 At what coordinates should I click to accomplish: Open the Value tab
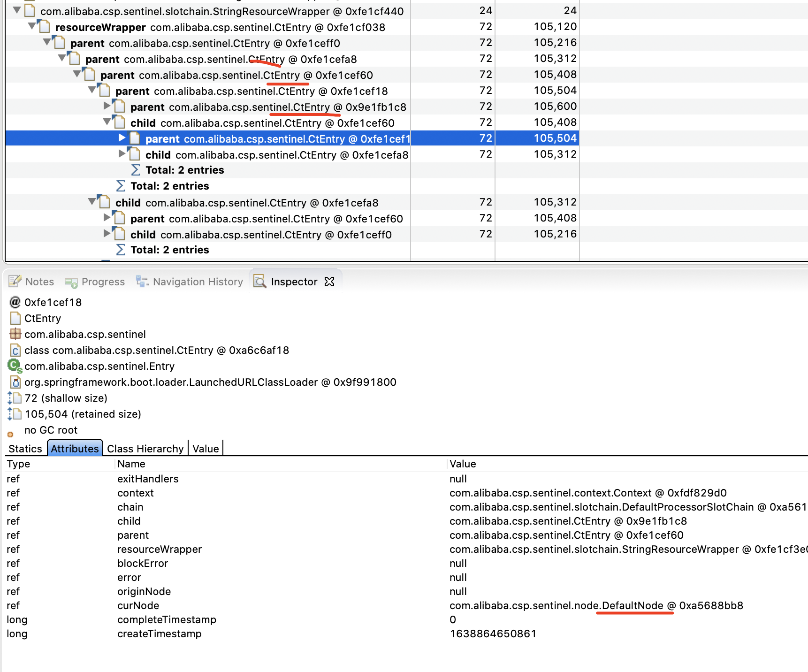click(x=205, y=448)
